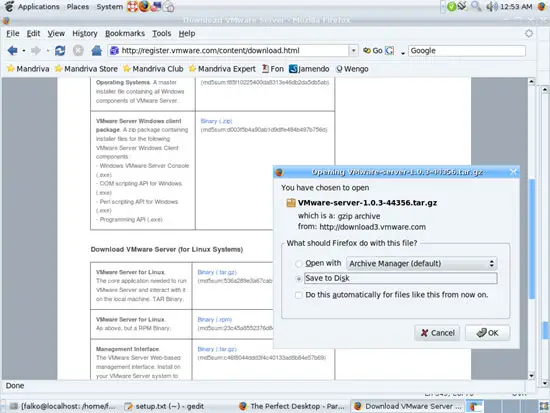Open the URL history dropdown arrow
Image resolution: width=550 pixels, height=413 pixels.
click(x=353, y=51)
